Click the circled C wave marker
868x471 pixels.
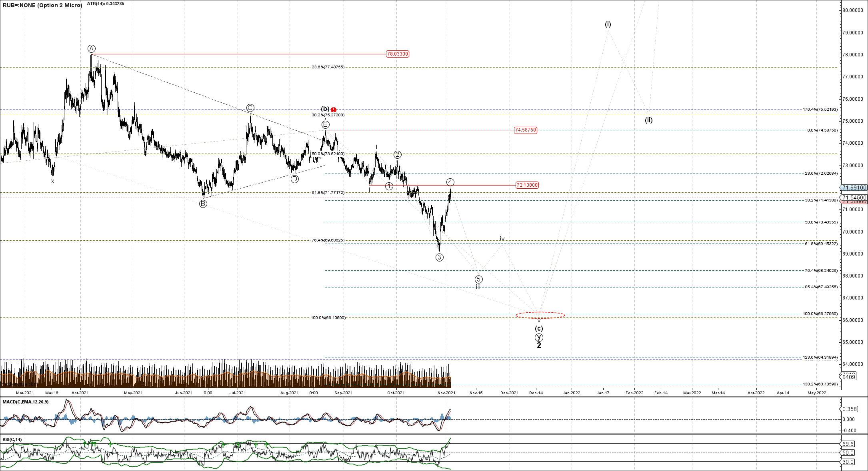[250, 108]
